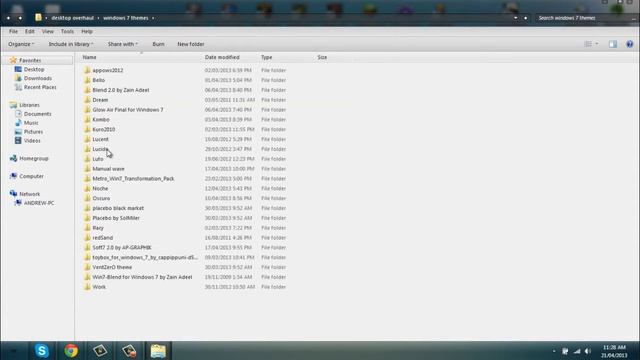Select Metro_Win7_Transformation_Pack folder
Screen dimensions: 640x360
coord(133,178)
